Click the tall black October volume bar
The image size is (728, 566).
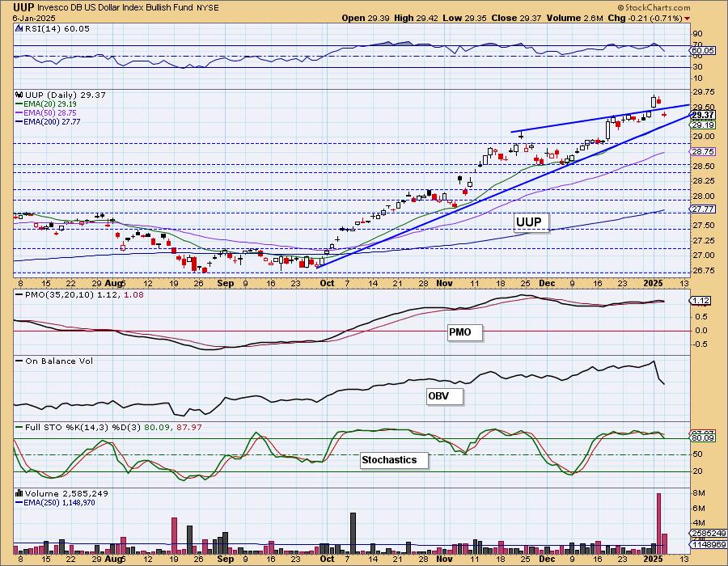click(353, 534)
